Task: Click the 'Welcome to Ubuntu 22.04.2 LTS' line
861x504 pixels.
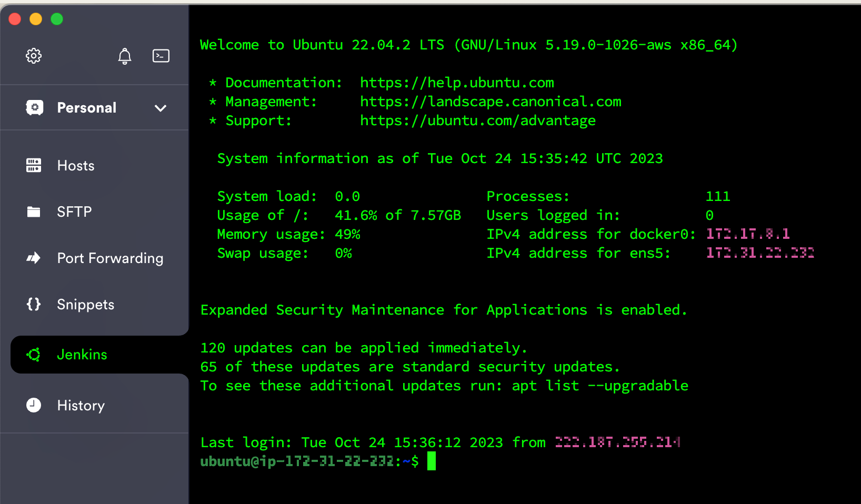Action: pos(469,45)
